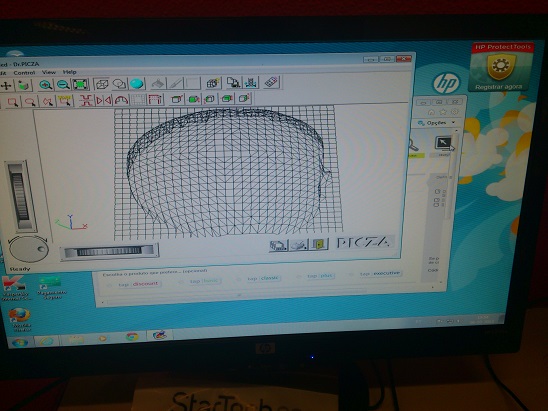Choose the tap plus radio option
Image resolution: width=548 pixels, height=411 pixels.
(299, 276)
